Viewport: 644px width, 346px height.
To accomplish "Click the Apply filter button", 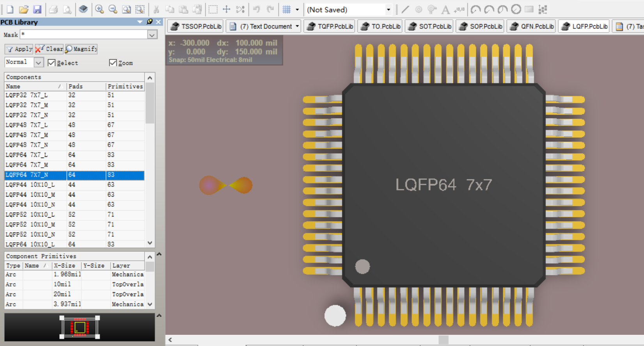I will [19, 49].
